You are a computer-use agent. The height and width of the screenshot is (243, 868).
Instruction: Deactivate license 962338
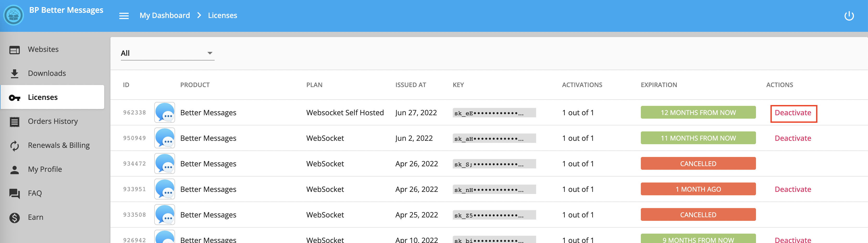click(x=793, y=113)
